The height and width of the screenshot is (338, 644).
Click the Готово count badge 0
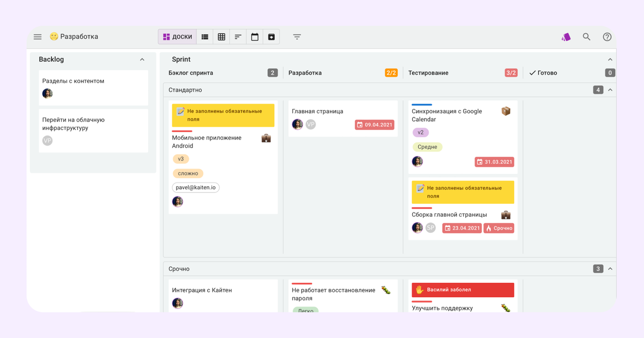pyautogui.click(x=610, y=73)
